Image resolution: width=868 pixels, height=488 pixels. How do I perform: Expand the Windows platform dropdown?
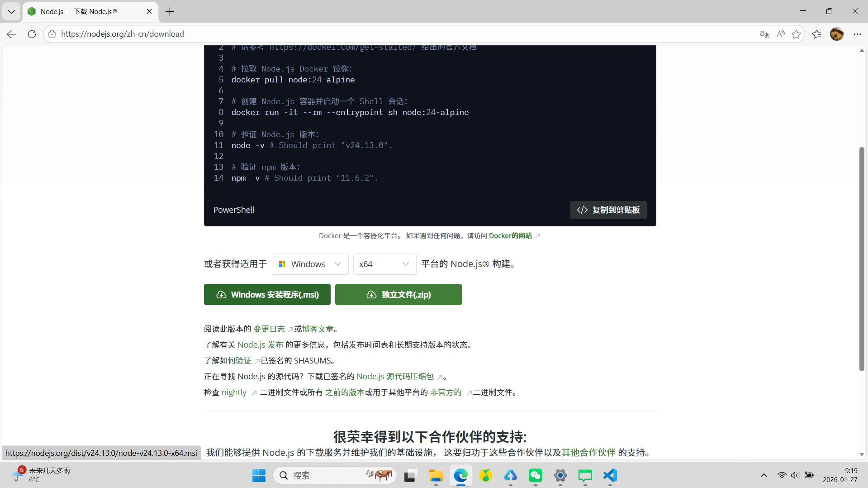310,264
